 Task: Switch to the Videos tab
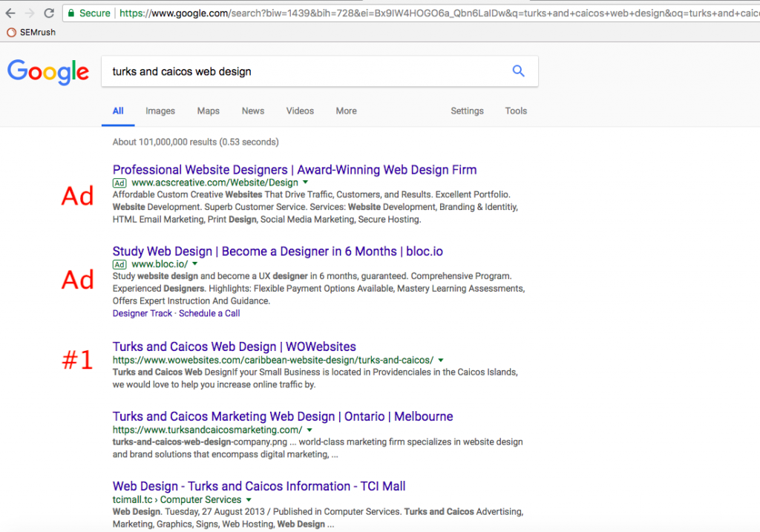pos(300,111)
